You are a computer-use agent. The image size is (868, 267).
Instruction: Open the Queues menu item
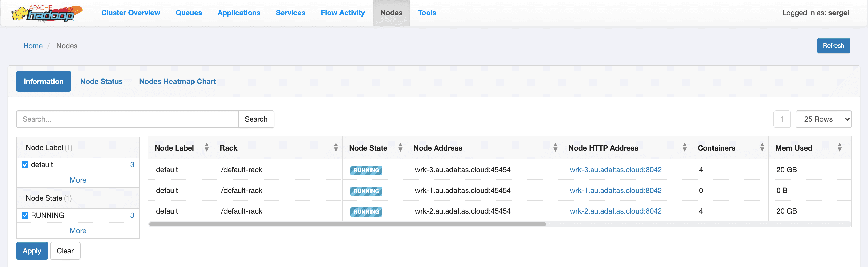189,13
